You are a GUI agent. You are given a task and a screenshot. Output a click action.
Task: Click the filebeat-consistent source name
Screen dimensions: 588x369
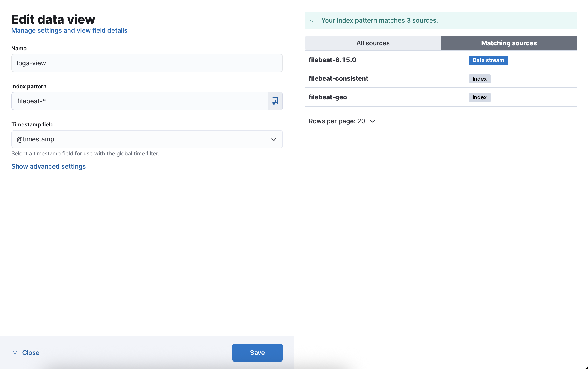tap(338, 79)
